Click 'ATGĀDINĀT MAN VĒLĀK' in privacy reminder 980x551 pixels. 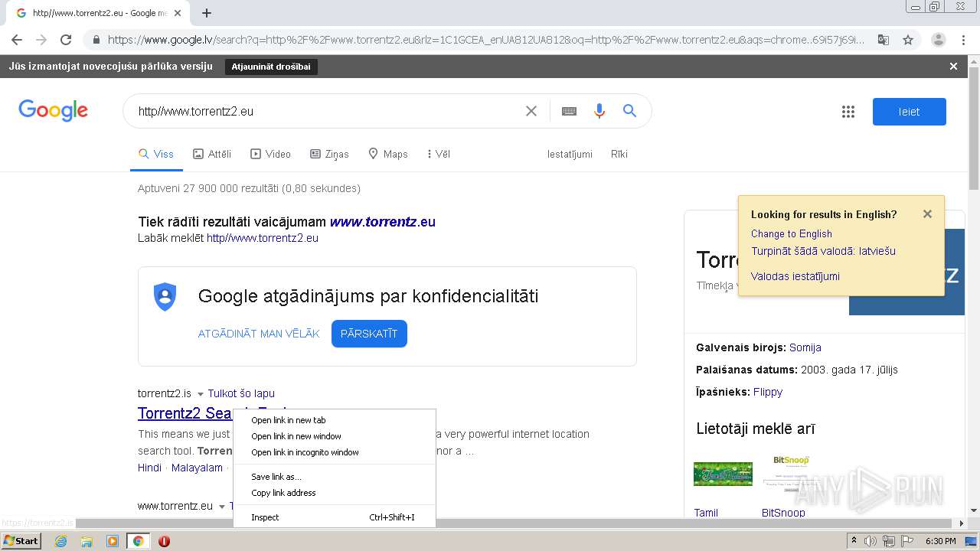[259, 334]
